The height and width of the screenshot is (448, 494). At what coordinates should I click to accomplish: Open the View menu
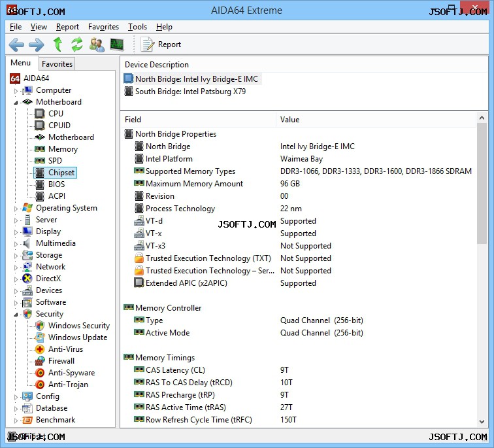39,27
